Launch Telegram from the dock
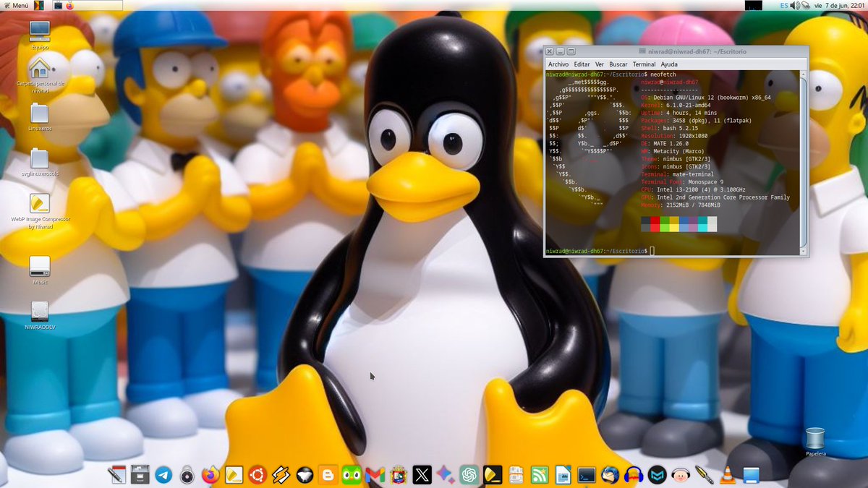This screenshot has height=488, width=868. click(x=163, y=475)
